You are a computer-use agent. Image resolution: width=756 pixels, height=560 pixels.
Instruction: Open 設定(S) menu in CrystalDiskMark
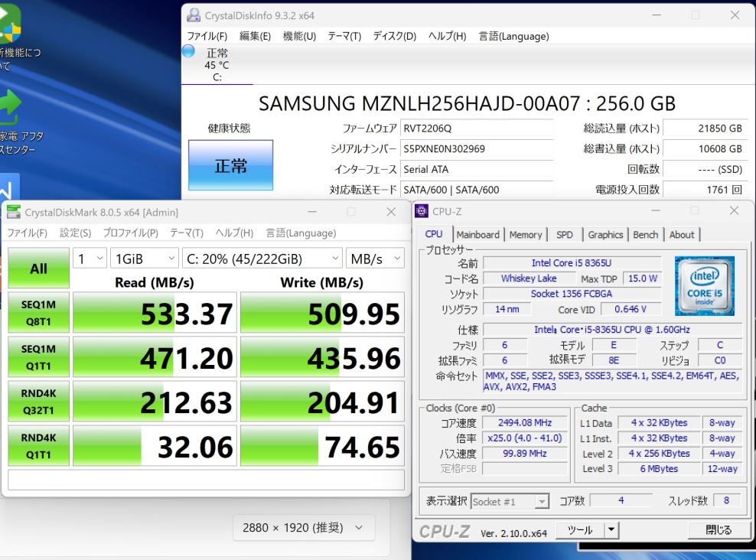click(75, 233)
